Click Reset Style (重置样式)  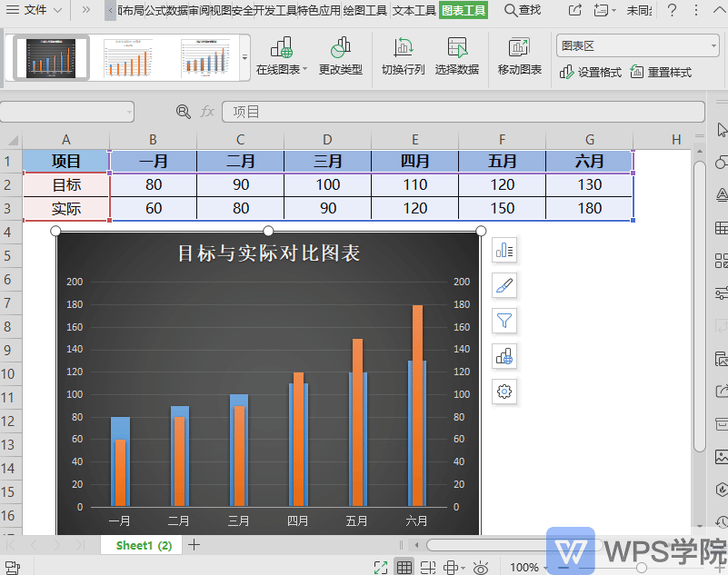[661, 72]
